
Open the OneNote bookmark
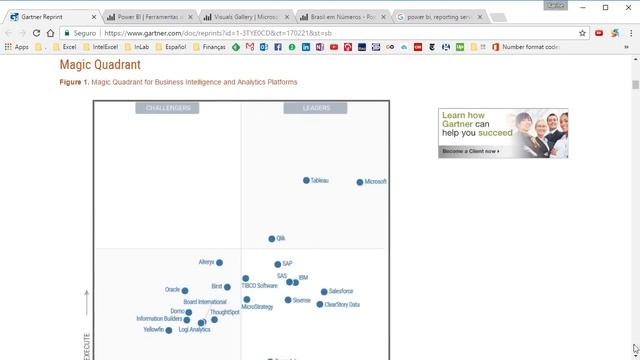point(320,47)
